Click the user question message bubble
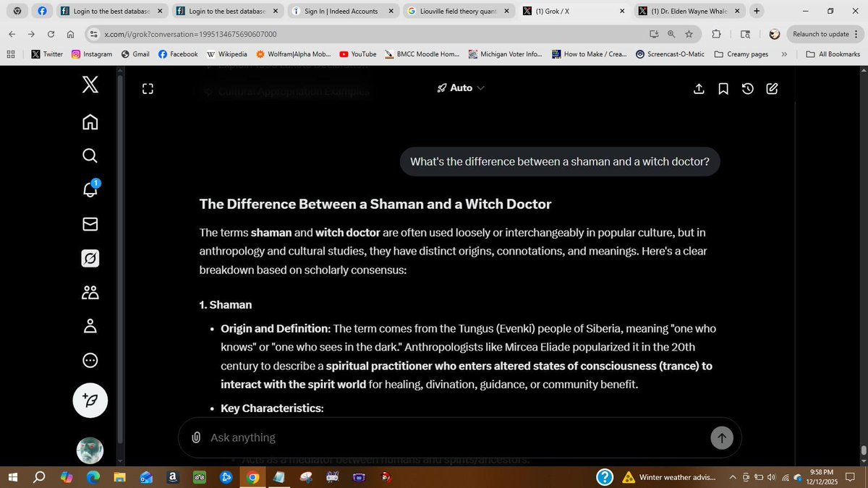 point(560,162)
